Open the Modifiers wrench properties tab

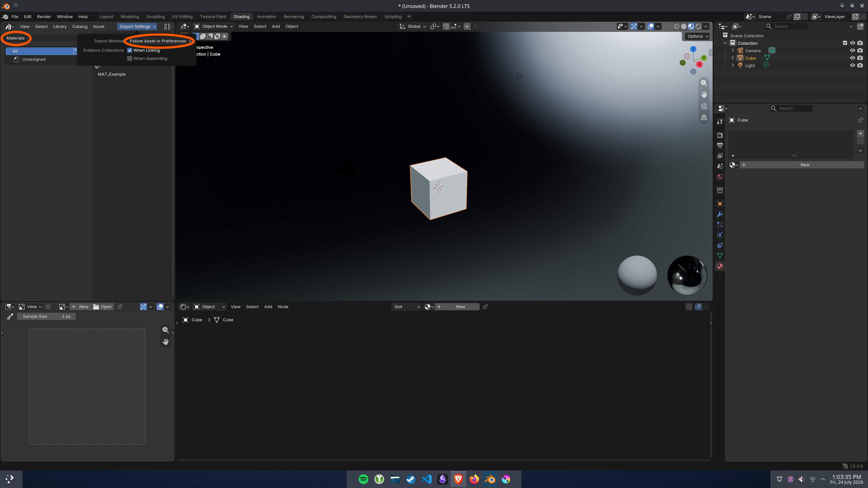[x=720, y=214]
